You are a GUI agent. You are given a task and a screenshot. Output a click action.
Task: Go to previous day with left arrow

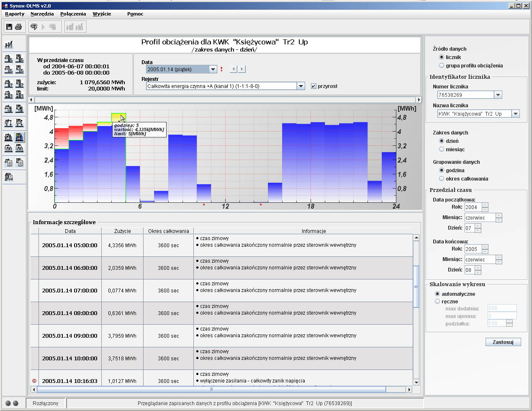(x=234, y=69)
